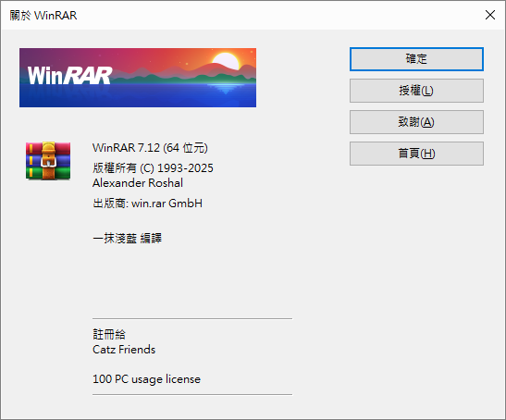Screen dimensions: 506x420
Task: Click the 100 PC usage license text
Action: tap(146, 379)
